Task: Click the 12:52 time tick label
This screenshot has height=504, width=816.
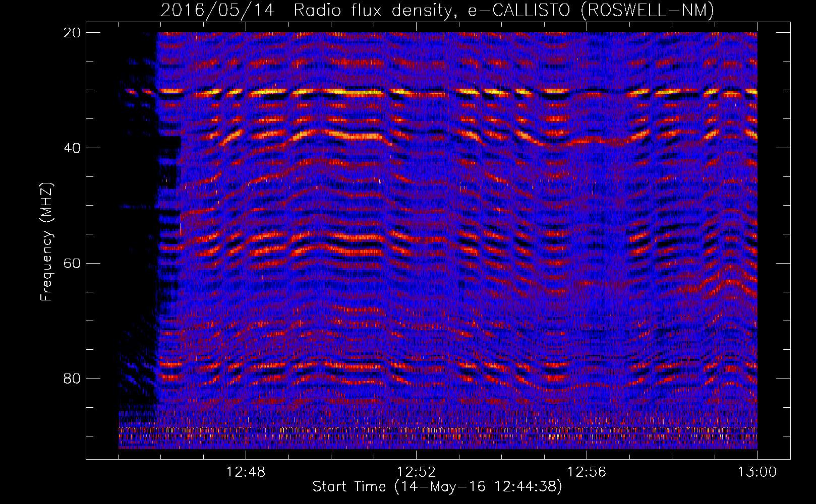Action: coord(417,472)
